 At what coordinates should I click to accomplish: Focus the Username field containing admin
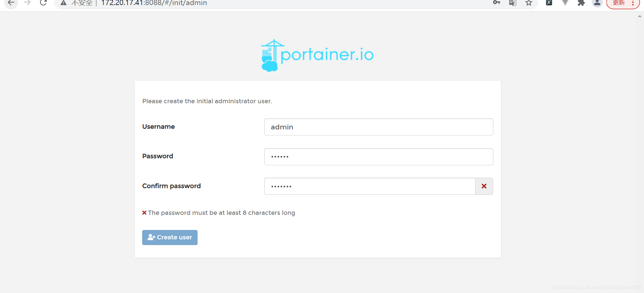[379, 127]
